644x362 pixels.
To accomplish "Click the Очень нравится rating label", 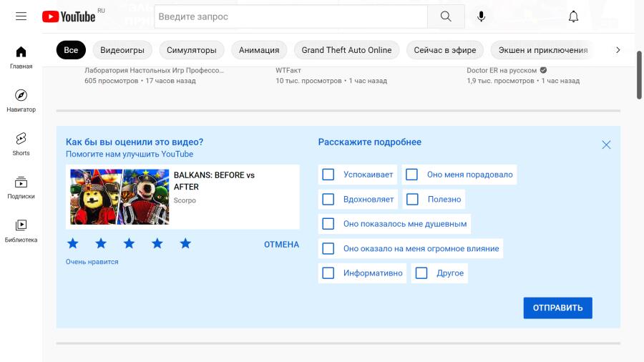I will 92,261.
